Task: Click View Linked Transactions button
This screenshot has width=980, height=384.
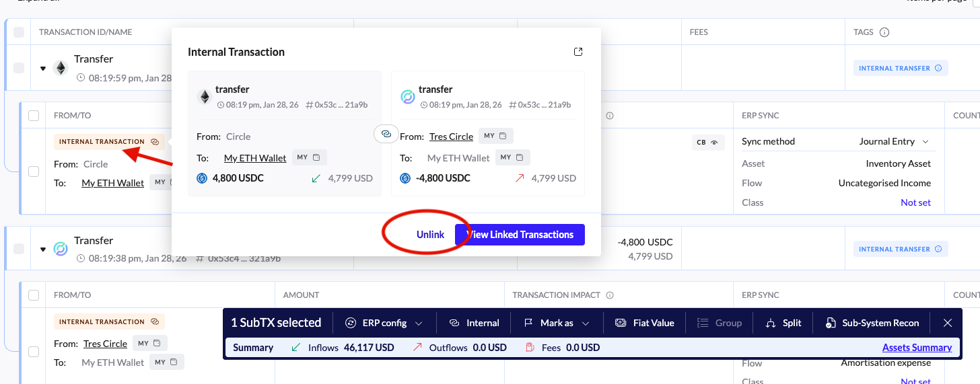Action: point(520,235)
